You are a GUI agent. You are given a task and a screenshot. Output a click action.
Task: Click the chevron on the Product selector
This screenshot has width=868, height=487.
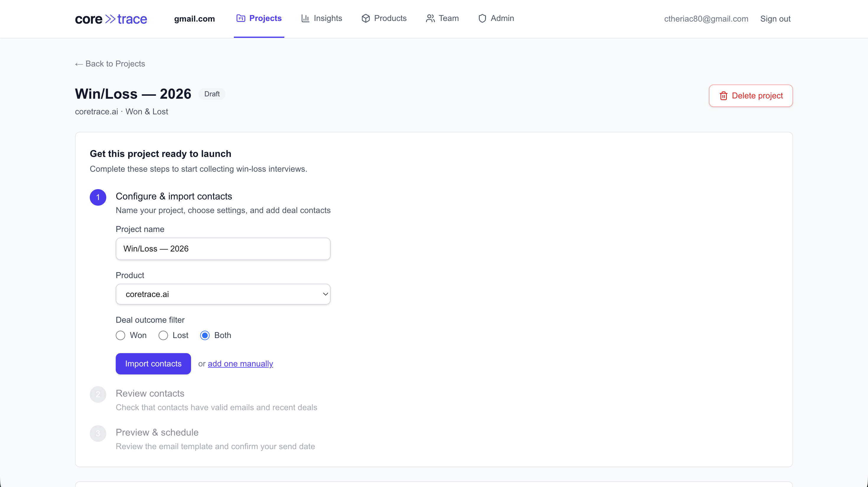pos(325,294)
